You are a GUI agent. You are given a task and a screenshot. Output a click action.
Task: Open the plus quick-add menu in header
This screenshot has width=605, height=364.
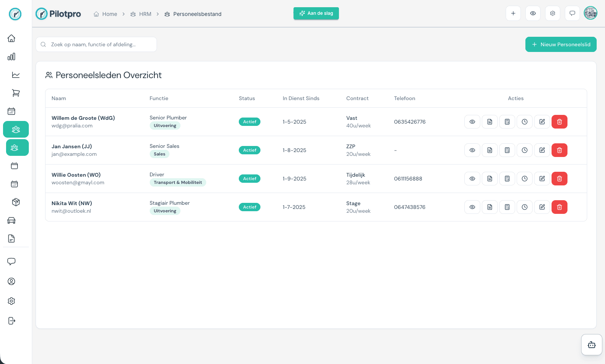(x=513, y=13)
